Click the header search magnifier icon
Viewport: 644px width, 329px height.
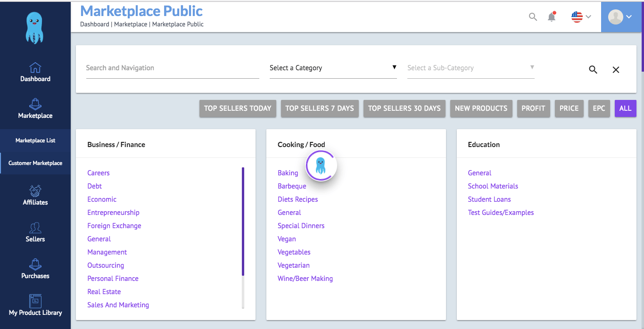533,17
